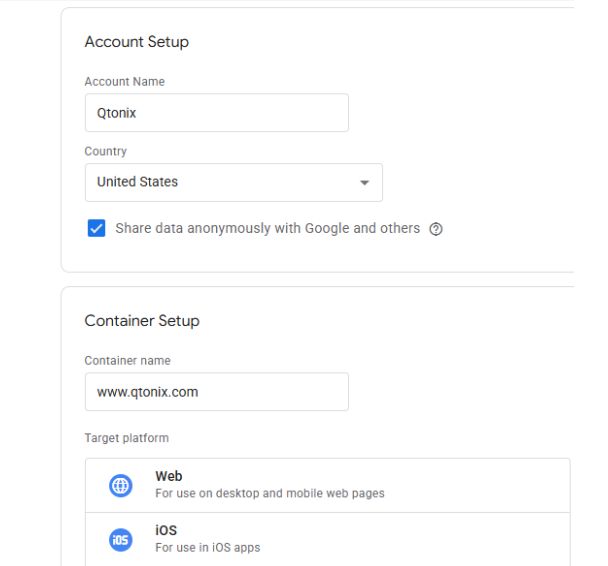Open the Country dropdown showing United States

233,183
